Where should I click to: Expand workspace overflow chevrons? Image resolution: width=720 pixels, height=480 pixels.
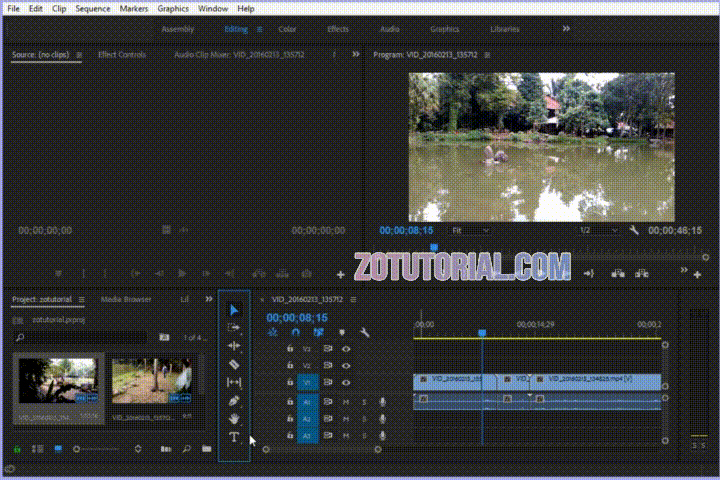(x=566, y=28)
